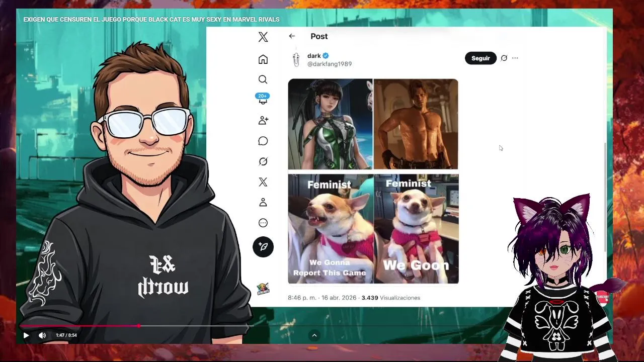Go back using the Post arrow

292,36
